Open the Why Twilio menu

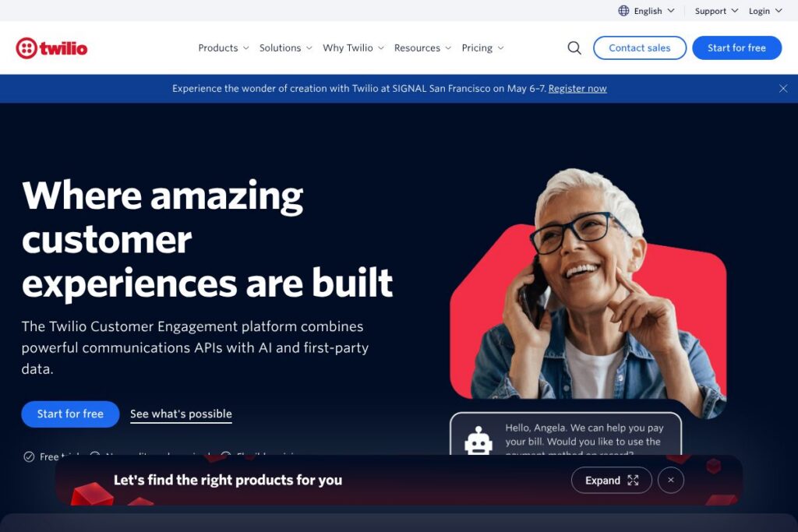pos(353,48)
